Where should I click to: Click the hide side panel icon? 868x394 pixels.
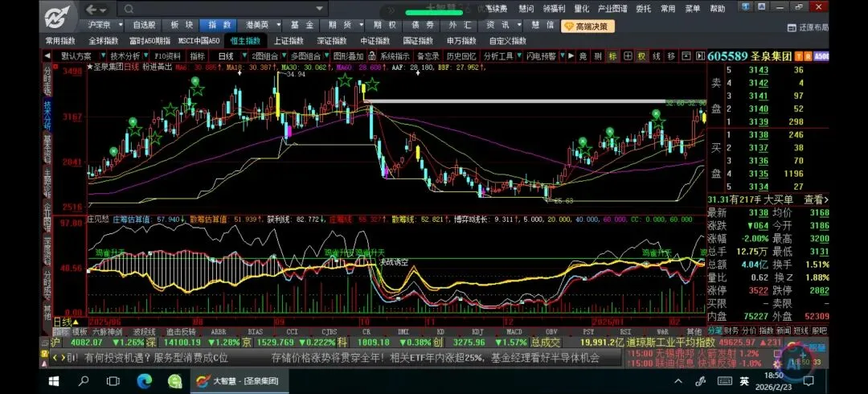[700, 56]
